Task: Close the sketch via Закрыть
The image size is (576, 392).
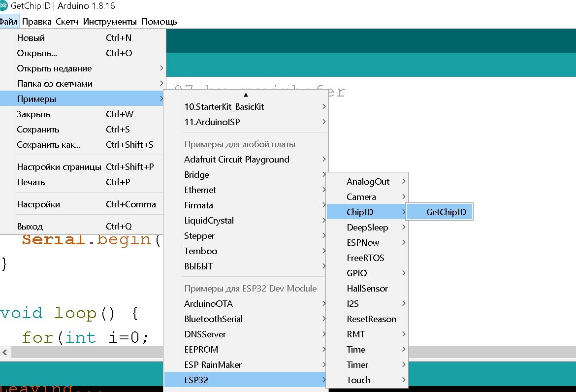Action: 82,114
